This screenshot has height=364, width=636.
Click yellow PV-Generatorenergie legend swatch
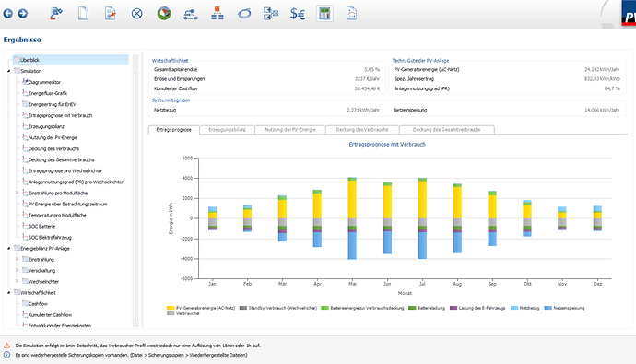point(171,308)
